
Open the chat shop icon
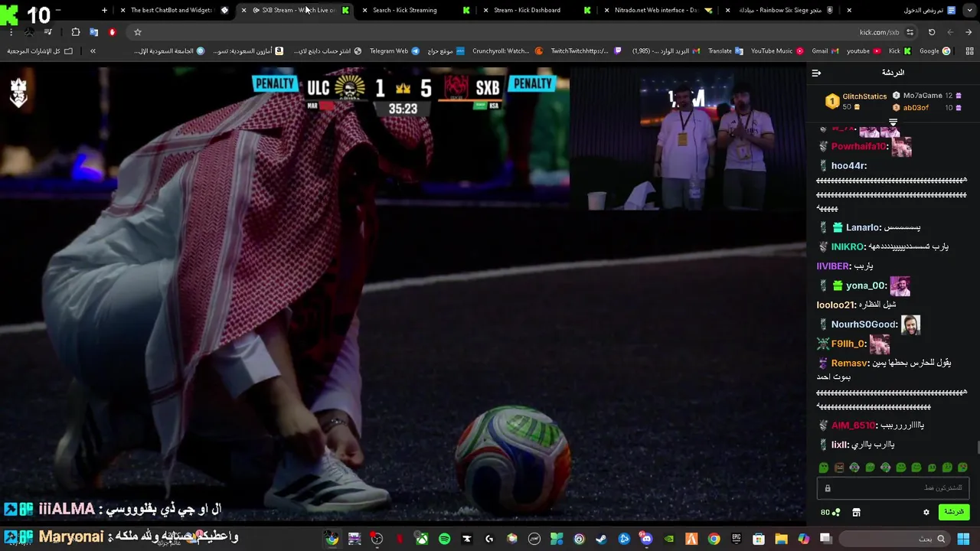[x=856, y=512]
